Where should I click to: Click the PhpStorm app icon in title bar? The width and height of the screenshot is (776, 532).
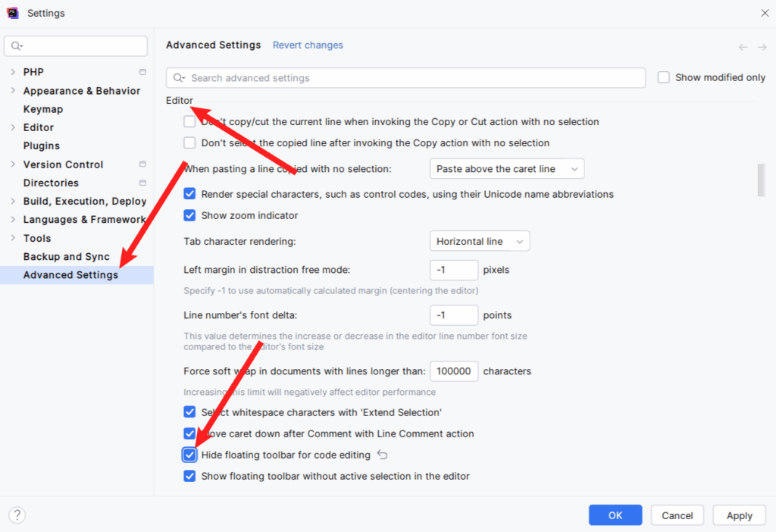coord(12,13)
